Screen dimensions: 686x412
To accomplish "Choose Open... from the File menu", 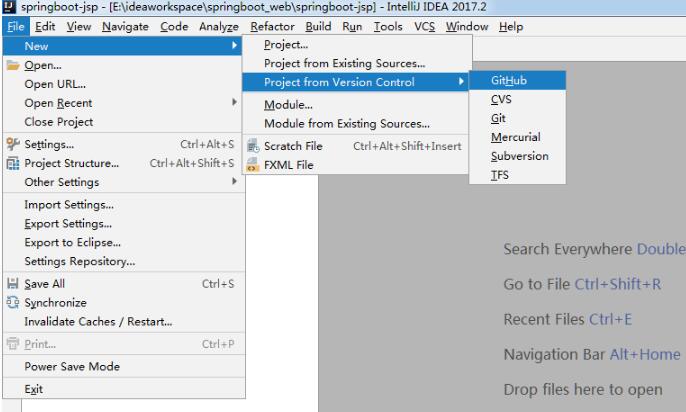I will tap(122, 66).
